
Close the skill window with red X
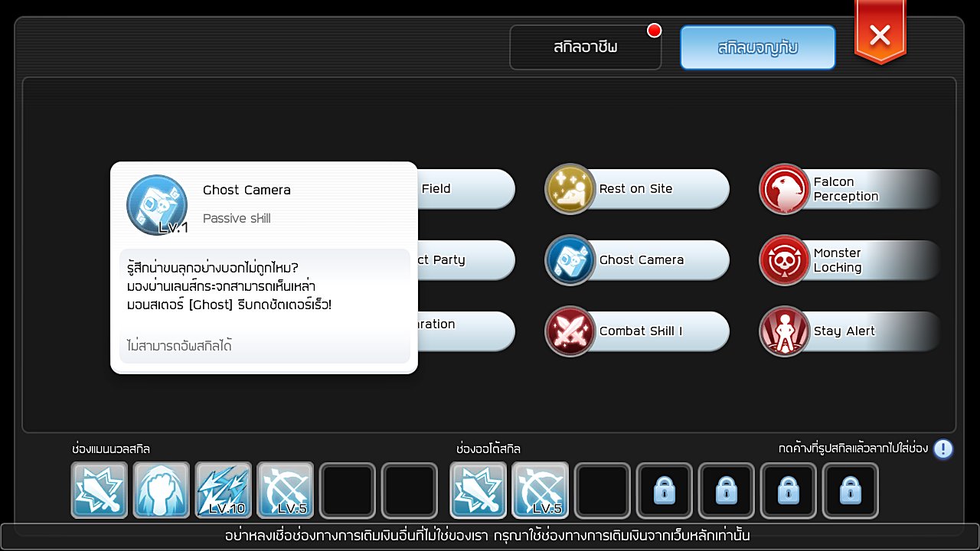point(880,35)
